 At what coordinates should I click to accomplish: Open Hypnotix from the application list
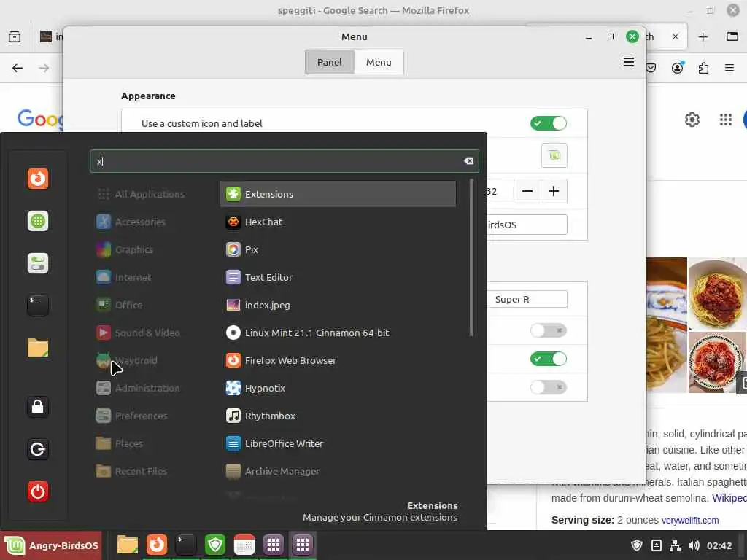[x=338, y=388]
